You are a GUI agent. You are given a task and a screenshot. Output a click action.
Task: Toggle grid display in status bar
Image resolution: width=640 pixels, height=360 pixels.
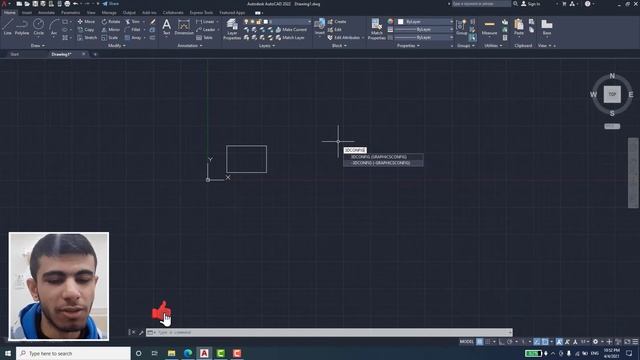click(x=480, y=342)
